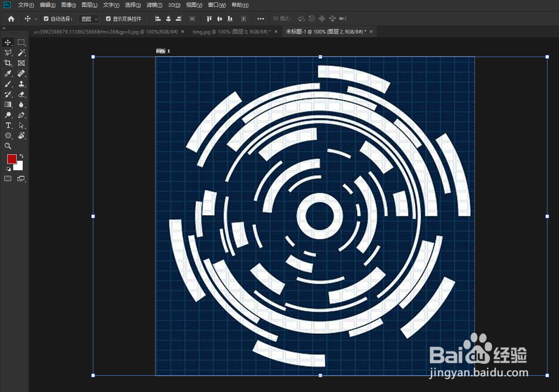Screen dimensions: 559x392
Task: Open the 文字(Y) menu
Action: click(111, 5)
